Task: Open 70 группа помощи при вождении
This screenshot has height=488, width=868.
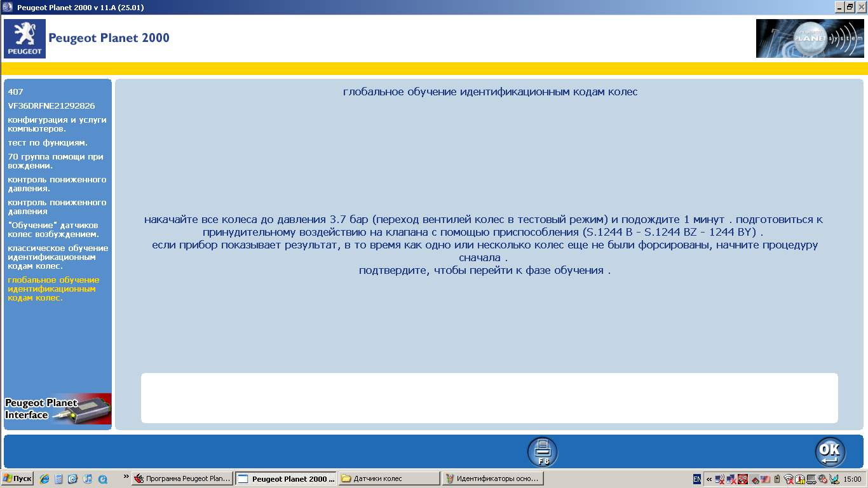Action: point(55,161)
